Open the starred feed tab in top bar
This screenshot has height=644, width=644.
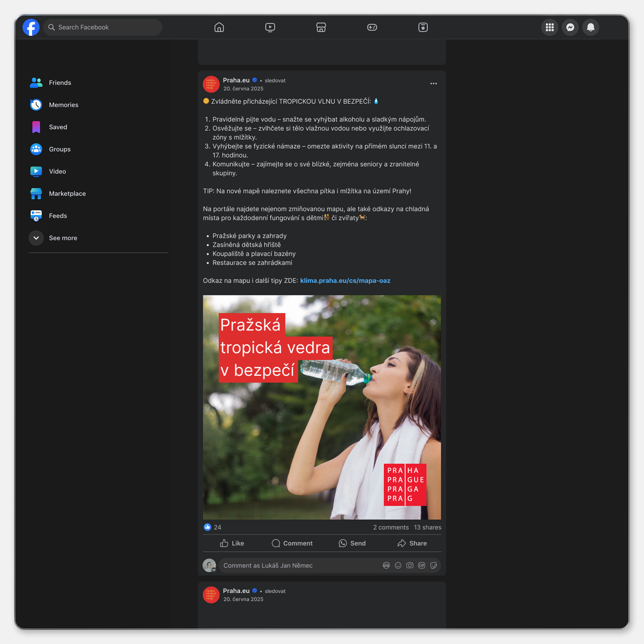(x=423, y=27)
